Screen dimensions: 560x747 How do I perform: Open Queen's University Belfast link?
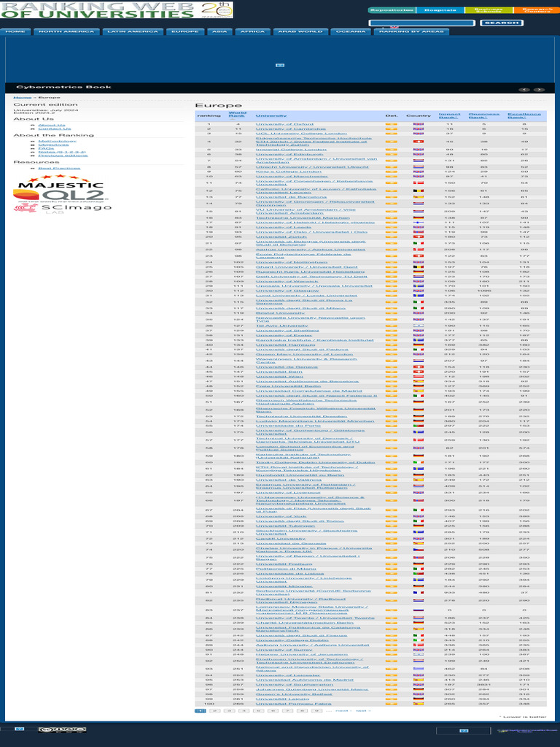coord(294,694)
